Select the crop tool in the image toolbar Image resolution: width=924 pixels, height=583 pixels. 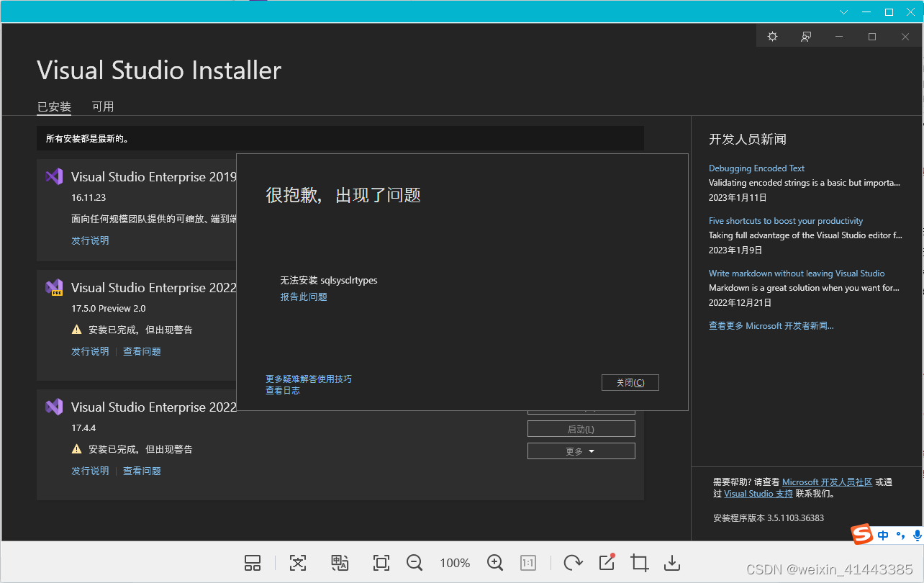click(639, 563)
